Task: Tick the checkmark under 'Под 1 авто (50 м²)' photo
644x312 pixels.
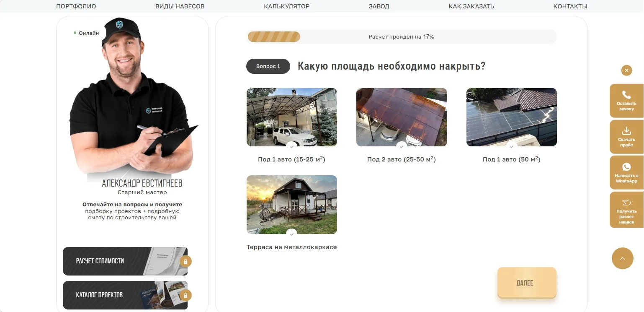Action: coord(512,147)
